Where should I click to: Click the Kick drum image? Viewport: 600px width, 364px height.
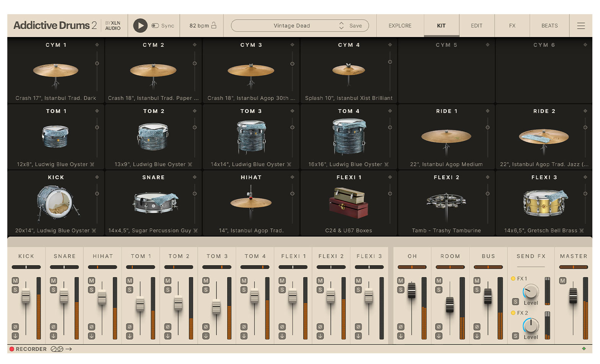(x=57, y=203)
